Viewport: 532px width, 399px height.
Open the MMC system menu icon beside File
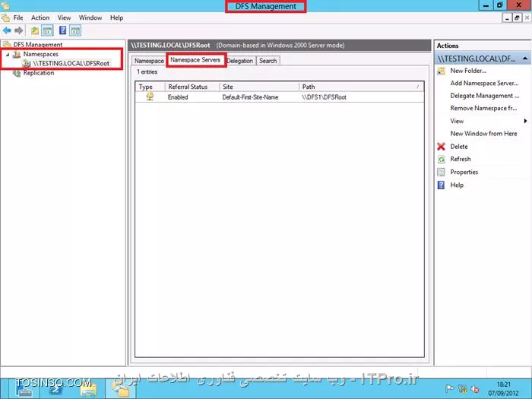(5, 17)
